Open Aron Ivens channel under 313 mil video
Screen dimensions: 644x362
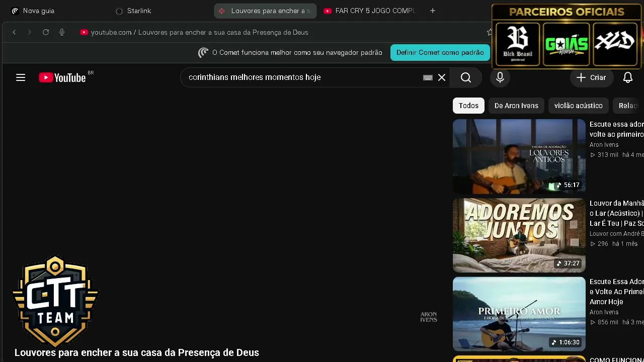point(604,145)
